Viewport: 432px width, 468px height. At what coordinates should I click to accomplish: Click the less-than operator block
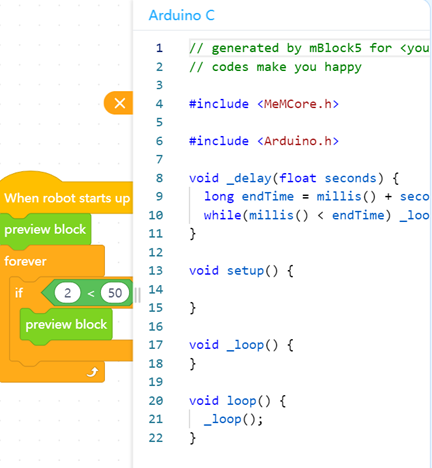(x=91, y=293)
